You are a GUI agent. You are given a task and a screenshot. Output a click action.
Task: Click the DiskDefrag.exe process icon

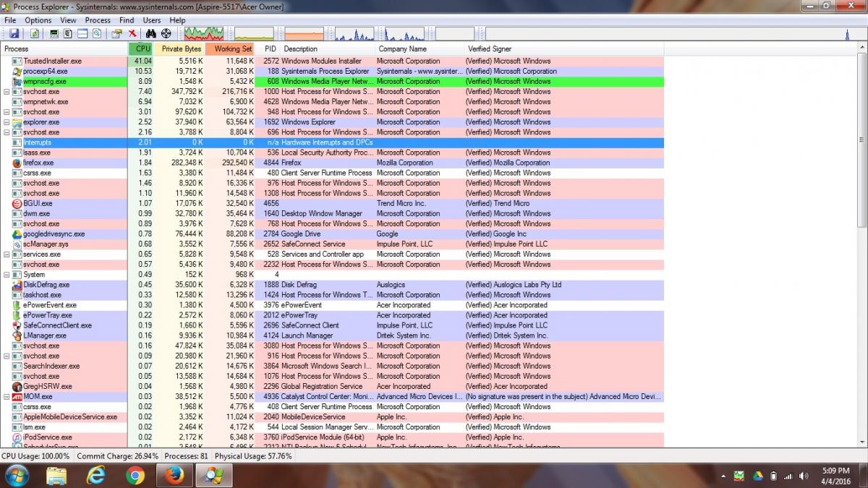coord(17,285)
